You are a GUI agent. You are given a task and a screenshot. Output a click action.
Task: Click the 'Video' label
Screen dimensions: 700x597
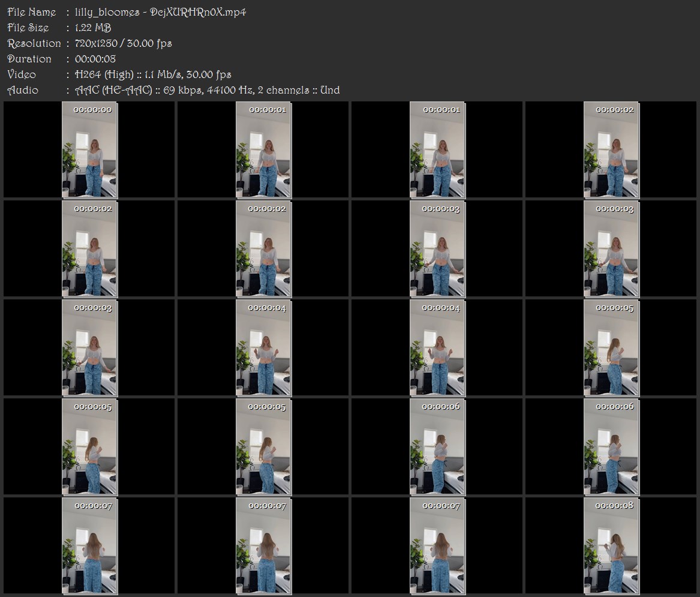(x=22, y=74)
